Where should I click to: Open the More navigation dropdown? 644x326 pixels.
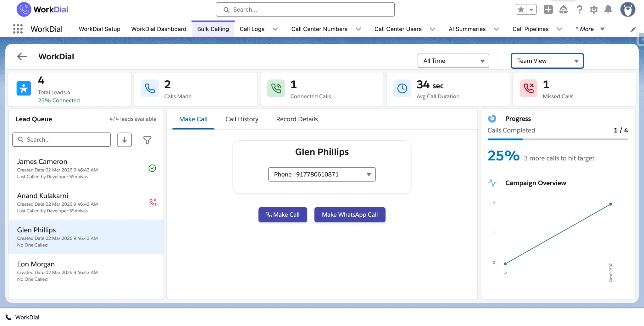click(590, 29)
